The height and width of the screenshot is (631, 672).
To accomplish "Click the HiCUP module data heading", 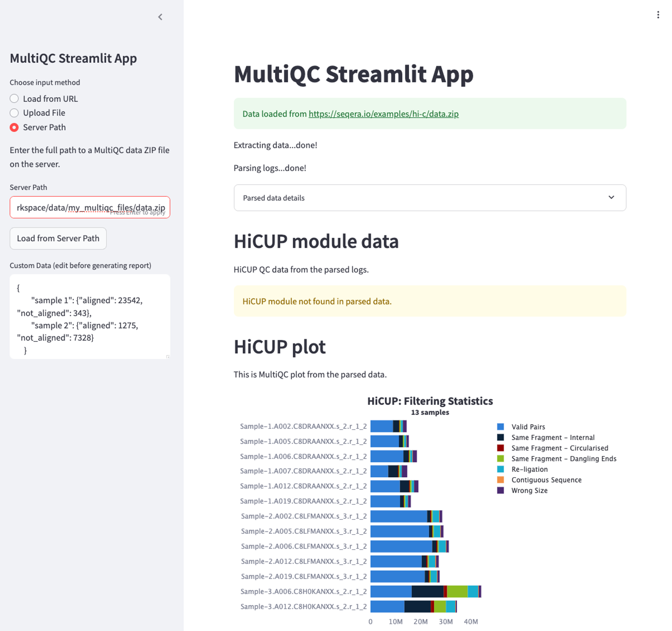I will pyautogui.click(x=316, y=241).
